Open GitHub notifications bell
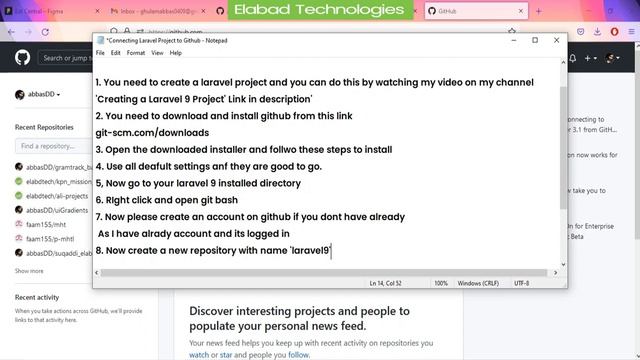 coord(573,58)
